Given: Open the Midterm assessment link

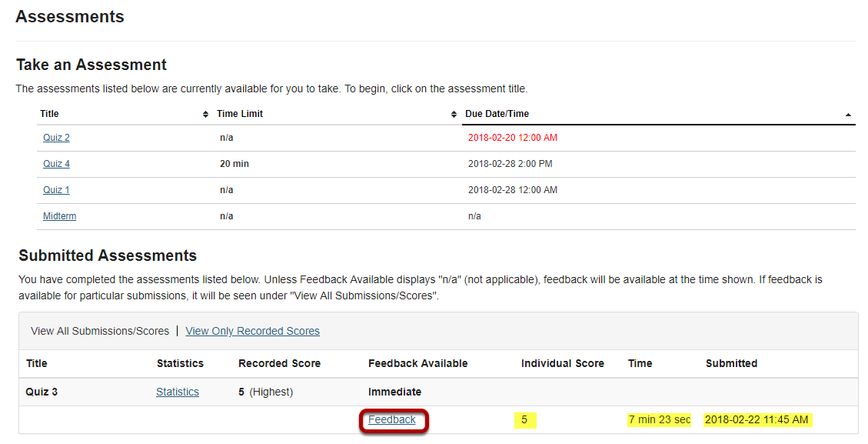Looking at the screenshot, I should (60, 215).
